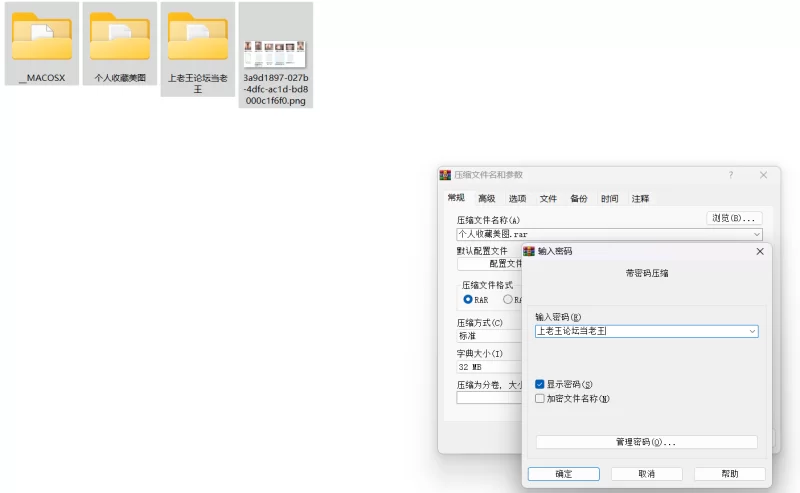This screenshot has width=800, height=493.
Task: Click the 带密码压缩 heading text
Action: tap(647, 273)
